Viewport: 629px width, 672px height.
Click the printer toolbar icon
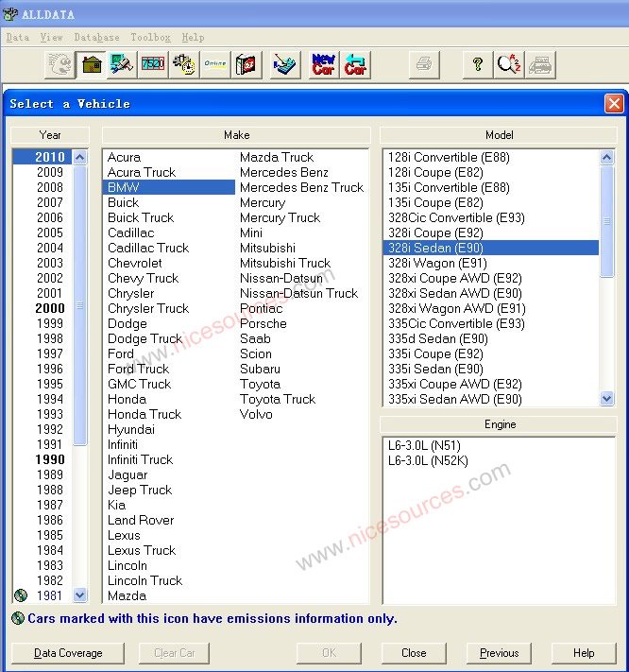tap(424, 64)
